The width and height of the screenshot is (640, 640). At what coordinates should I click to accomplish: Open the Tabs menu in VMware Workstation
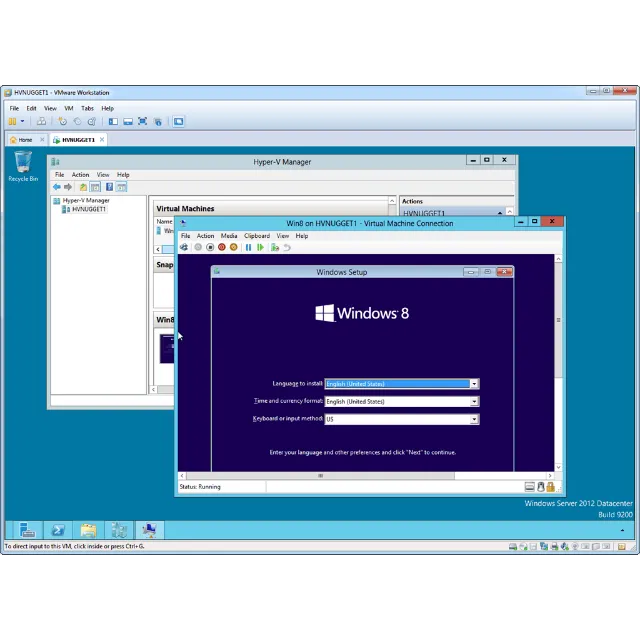[87, 108]
